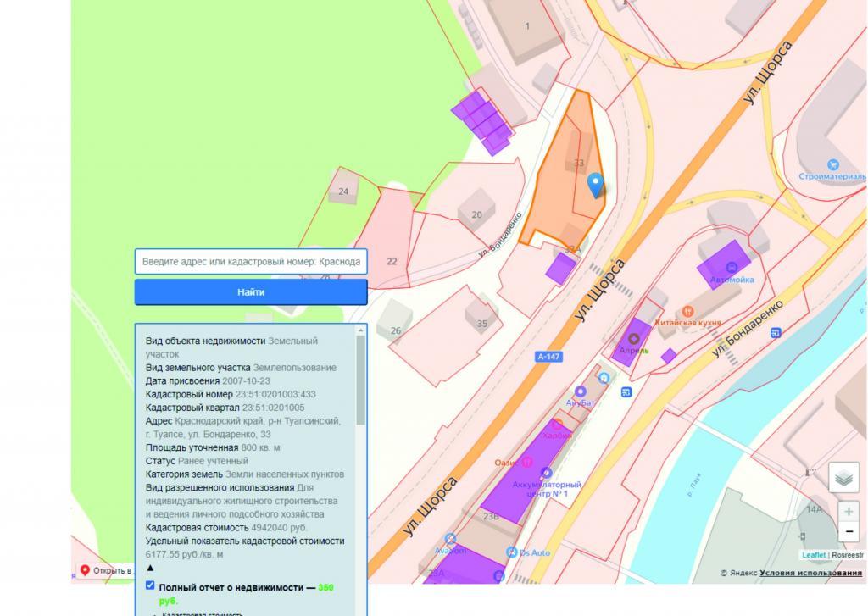Zoom in with the plus button
Image resolution: width=868 pixels, height=616 pixels.
(x=849, y=512)
